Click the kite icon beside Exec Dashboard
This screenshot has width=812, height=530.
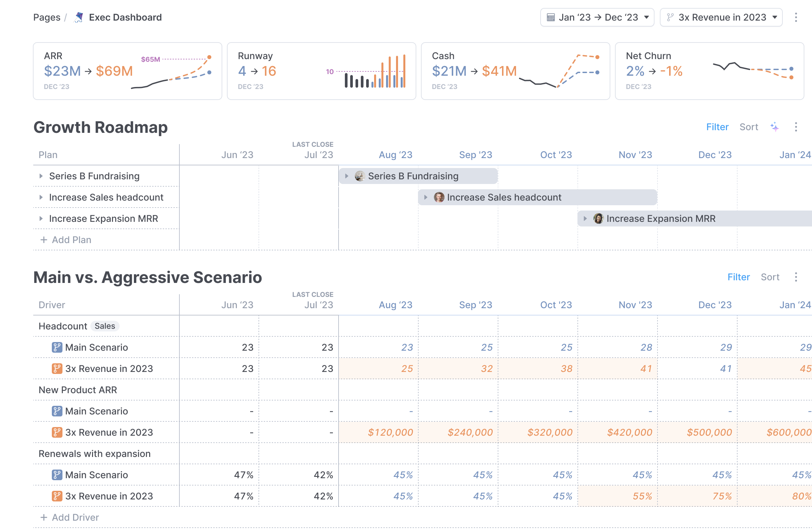click(79, 17)
